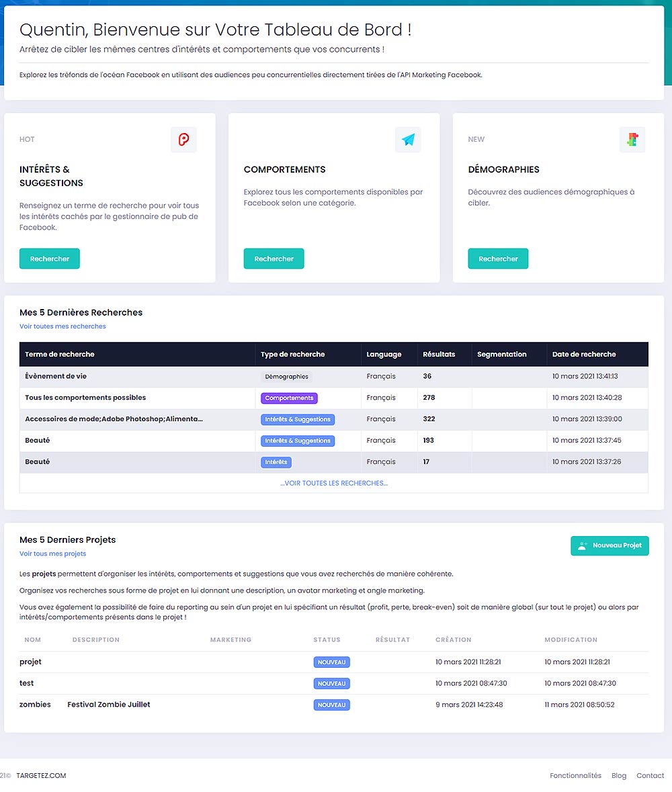
Task: Click TARGETEZ.COM in the footer
Action: point(41,775)
